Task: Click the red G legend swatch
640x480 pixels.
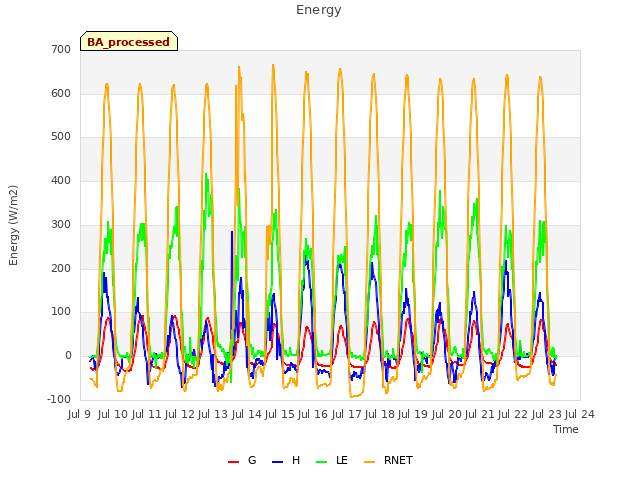Action: 233,462
